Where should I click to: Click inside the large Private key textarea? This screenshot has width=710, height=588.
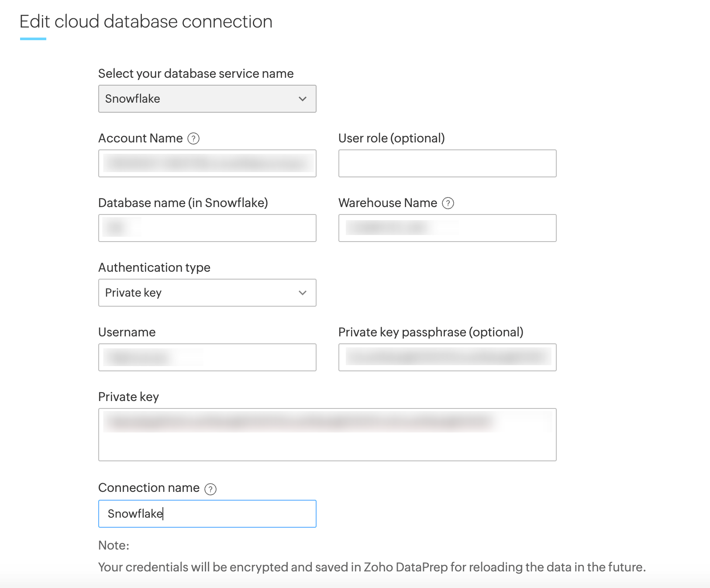click(x=327, y=435)
